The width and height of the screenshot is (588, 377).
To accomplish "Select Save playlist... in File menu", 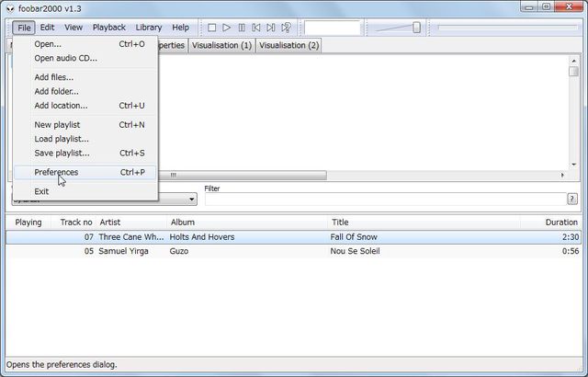I will (x=62, y=153).
